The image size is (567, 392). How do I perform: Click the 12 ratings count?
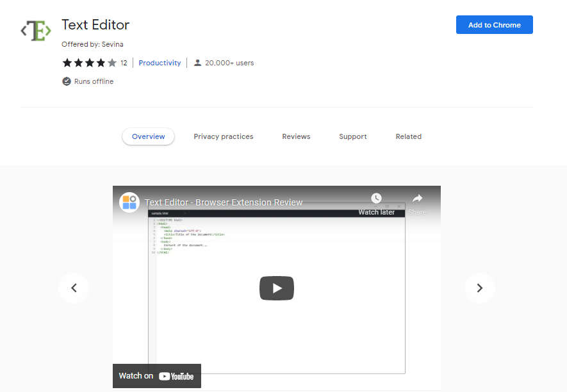point(124,63)
